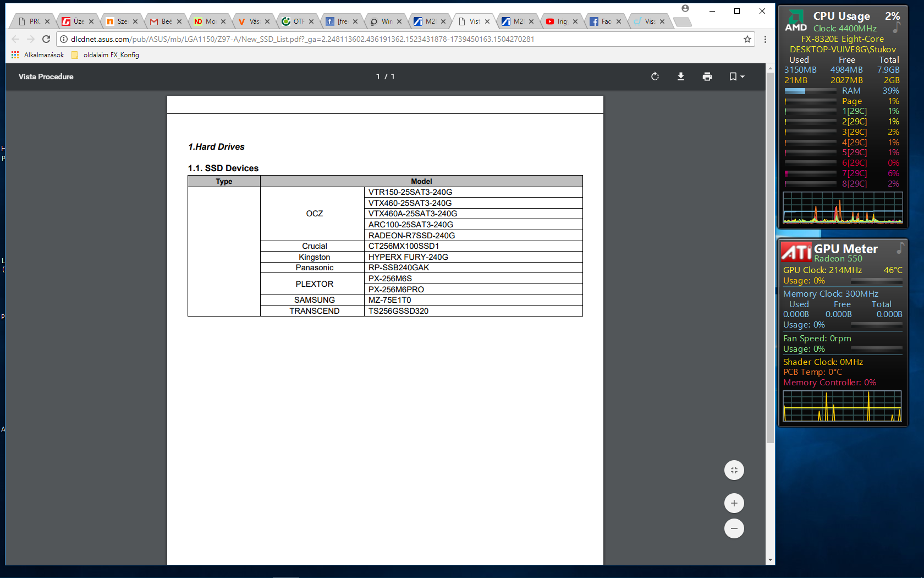
Task: Click the address bar URL
Action: click(x=302, y=39)
